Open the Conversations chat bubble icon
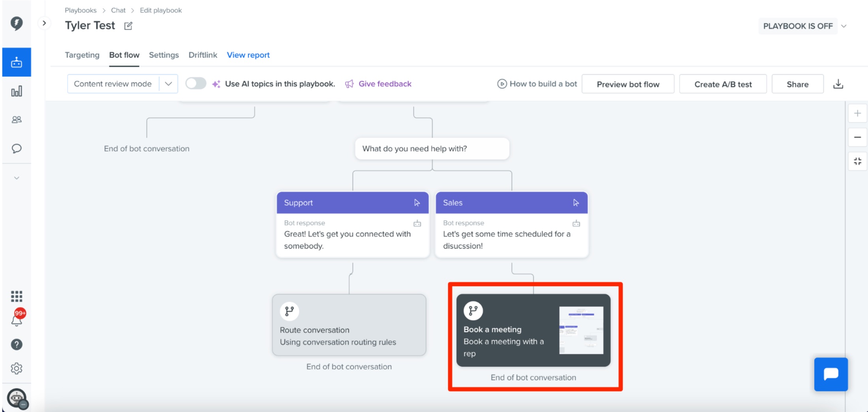 pyautogui.click(x=17, y=148)
